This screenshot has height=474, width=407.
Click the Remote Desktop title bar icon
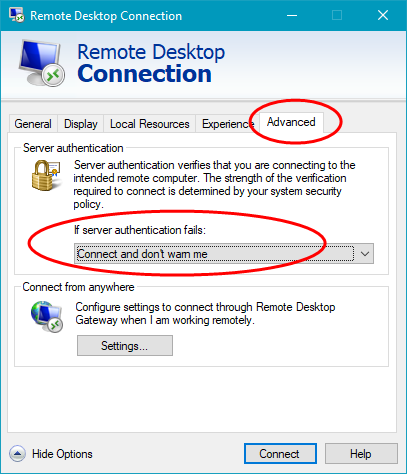click(x=16, y=15)
